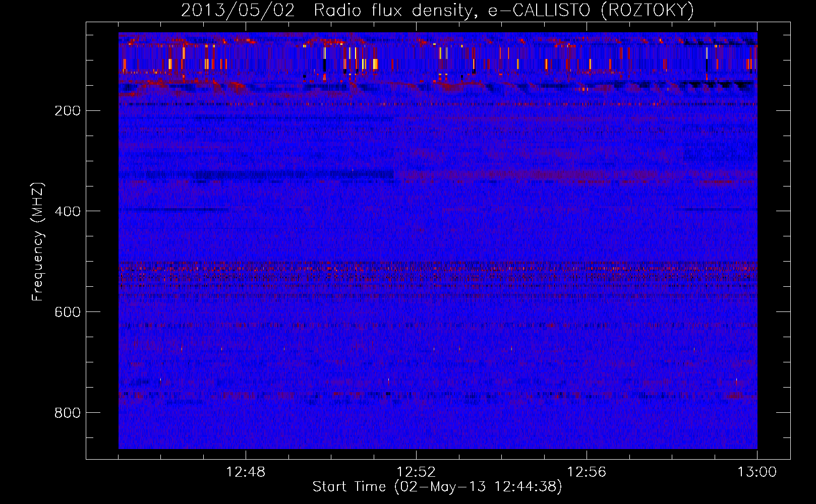The width and height of the screenshot is (816, 504).
Task: Click the '12:52' time axis label
Action: pos(416,472)
